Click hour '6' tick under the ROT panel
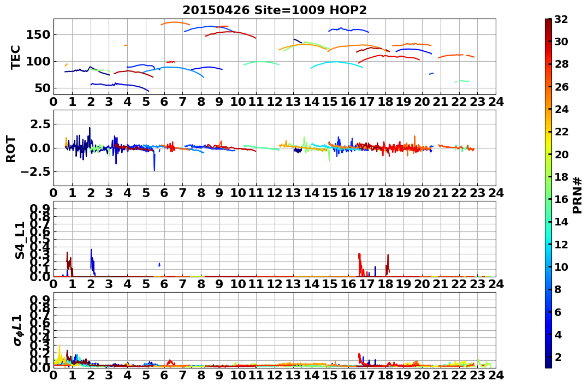 pyautogui.click(x=164, y=193)
